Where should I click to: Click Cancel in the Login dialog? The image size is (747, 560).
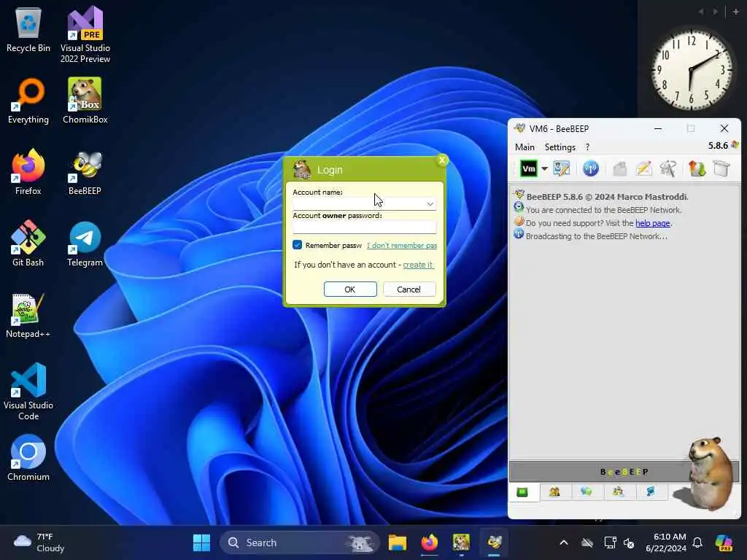tap(409, 289)
